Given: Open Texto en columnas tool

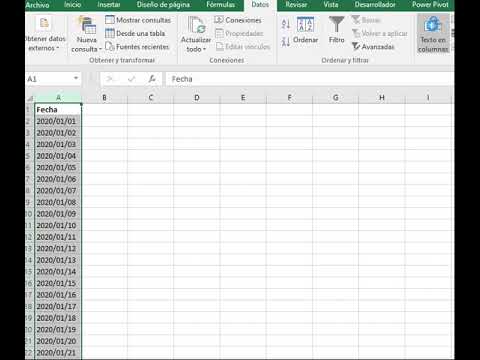Looking at the screenshot, I should (433, 34).
